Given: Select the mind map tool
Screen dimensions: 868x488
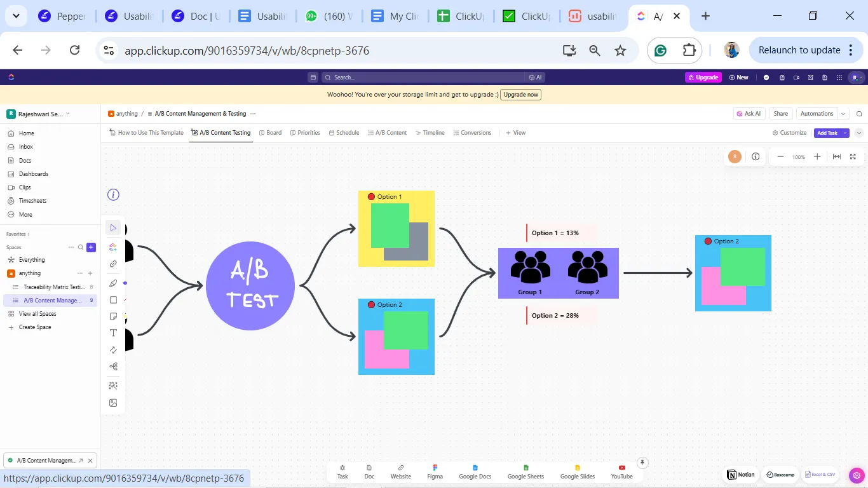Looking at the screenshot, I should [x=113, y=366].
